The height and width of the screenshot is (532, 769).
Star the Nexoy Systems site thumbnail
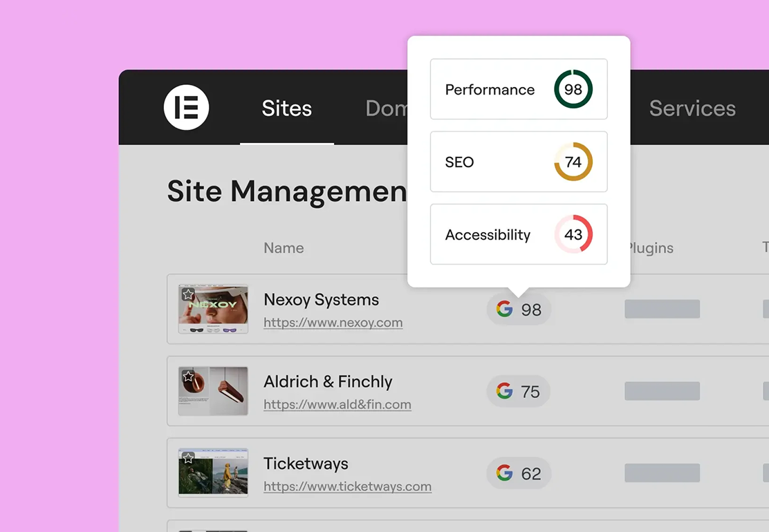pos(188,294)
